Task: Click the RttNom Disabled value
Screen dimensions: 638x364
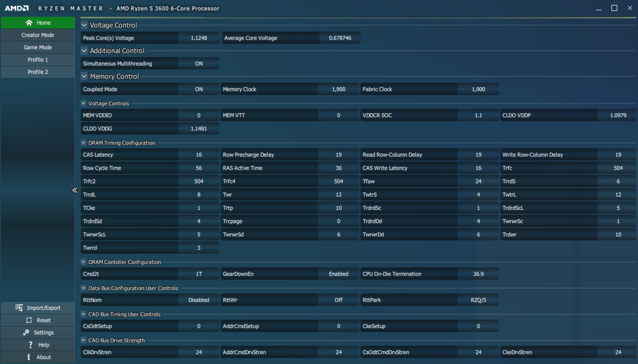Action: [x=199, y=300]
